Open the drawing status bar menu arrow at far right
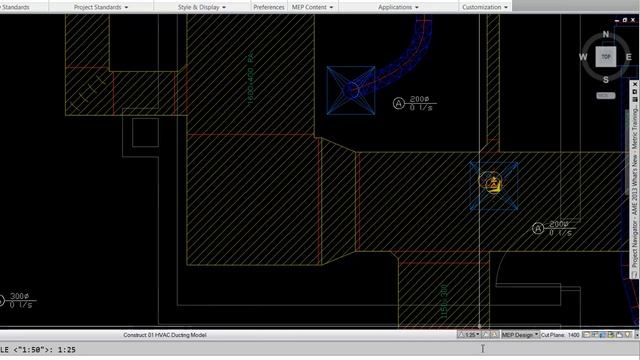Image resolution: width=640 pixels, height=360 pixels. (x=636, y=335)
